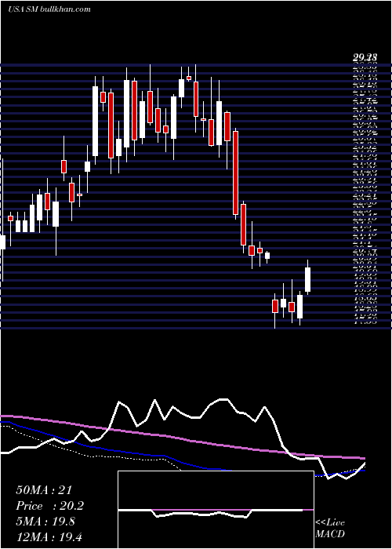
Task: Click the last white candlestick on the right
Action: (308, 278)
